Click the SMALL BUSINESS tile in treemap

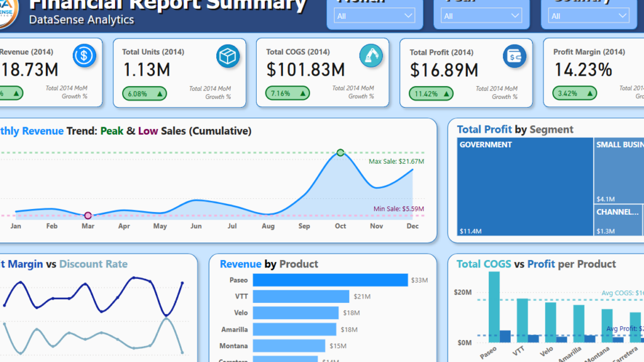pyautogui.click(x=619, y=171)
